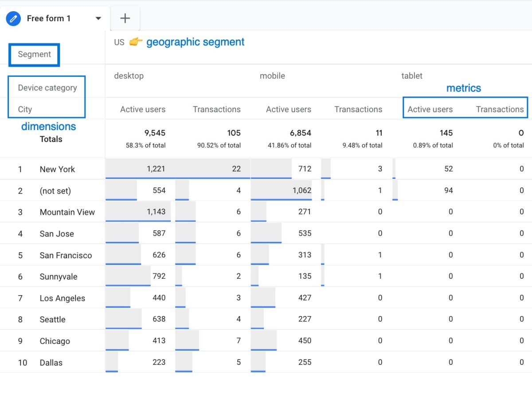Click tablet total 145 active users

click(446, 133)
